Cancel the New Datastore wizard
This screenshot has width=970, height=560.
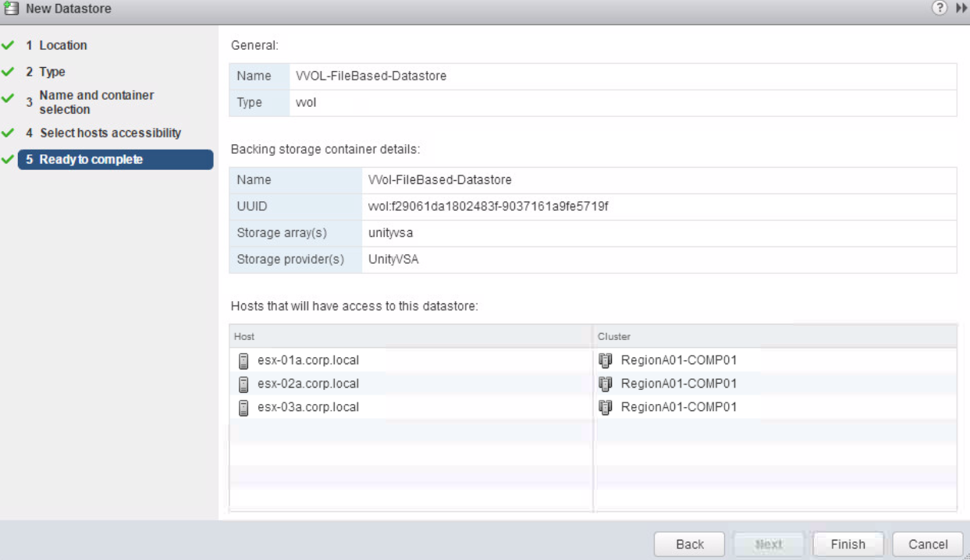coord(928,544)
